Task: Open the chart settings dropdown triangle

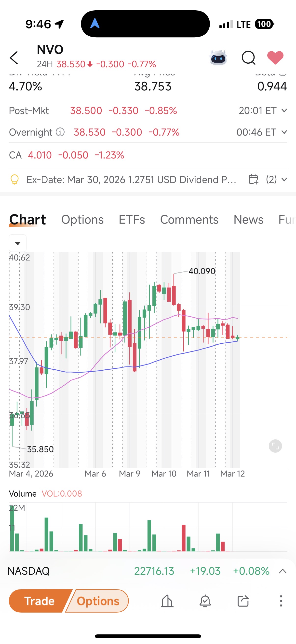Action: click(x=18, y=243)
